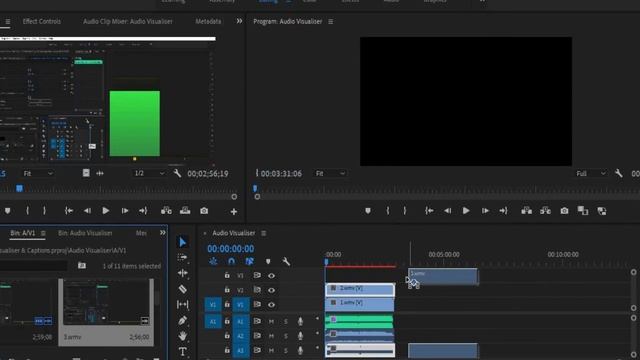
Task: Open Source monitor Fit zoom dropdown
Action: click(x=38, y=173)
